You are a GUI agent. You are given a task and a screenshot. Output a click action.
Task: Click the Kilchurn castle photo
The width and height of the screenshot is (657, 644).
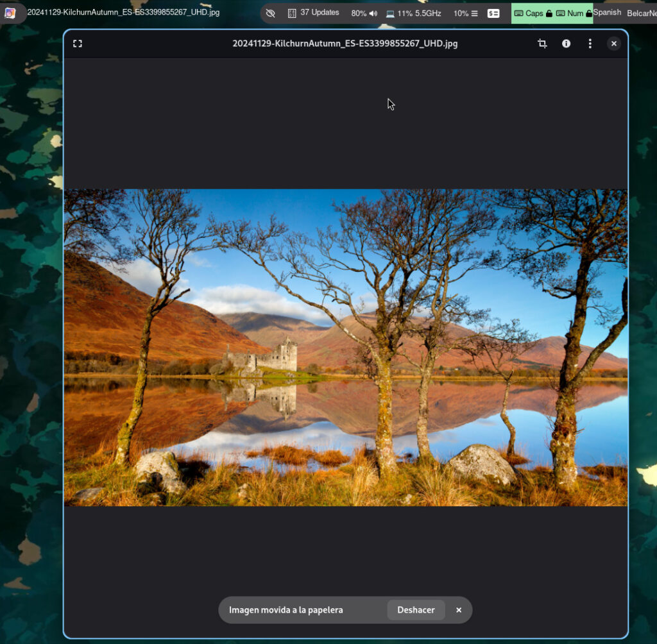coord(345,347)
